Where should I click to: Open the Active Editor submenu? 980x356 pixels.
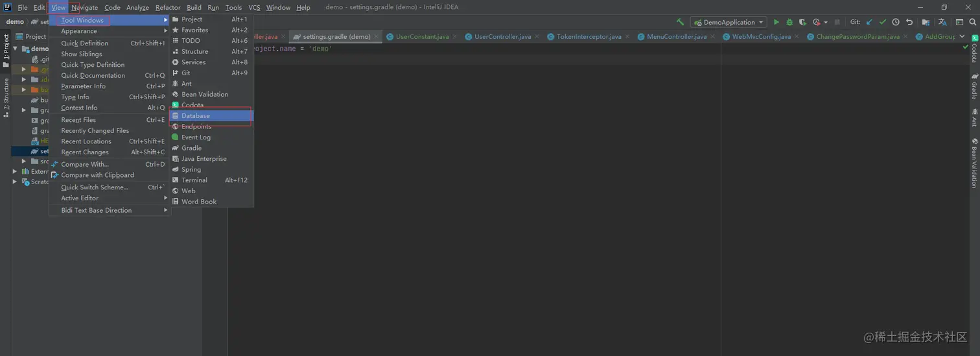[110, 198]
